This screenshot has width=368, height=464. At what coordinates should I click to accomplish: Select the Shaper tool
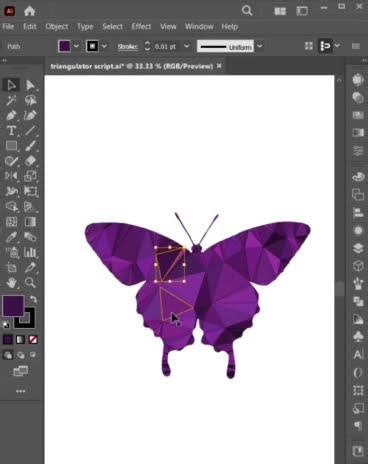pyautogui.click(x=11, y=161)
